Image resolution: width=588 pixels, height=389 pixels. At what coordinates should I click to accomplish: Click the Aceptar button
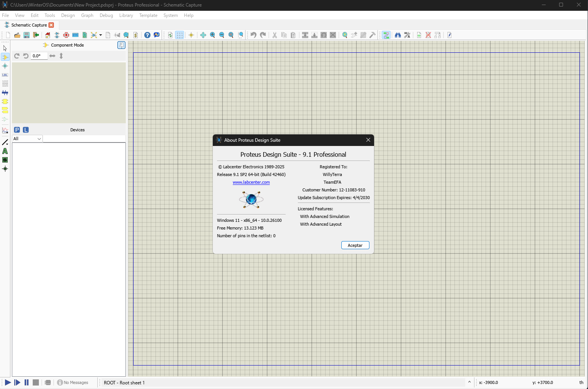pos(355,245)
